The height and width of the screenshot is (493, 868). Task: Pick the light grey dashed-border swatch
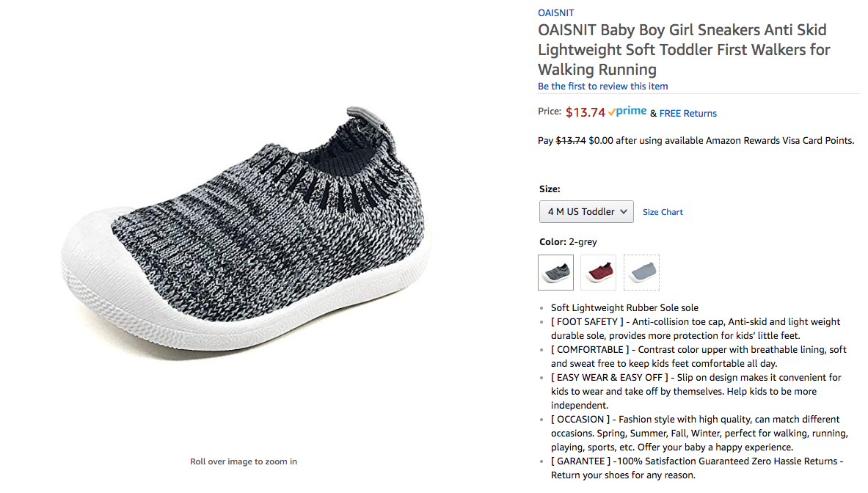(x=641, y=273)
